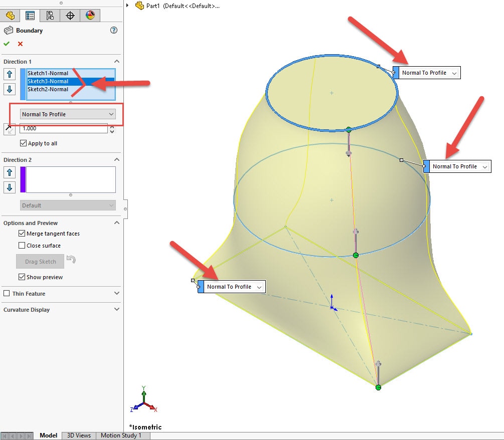The image size is (504, 440).
Task: Collapse the Direction 1 section
Action: (117, 61)
